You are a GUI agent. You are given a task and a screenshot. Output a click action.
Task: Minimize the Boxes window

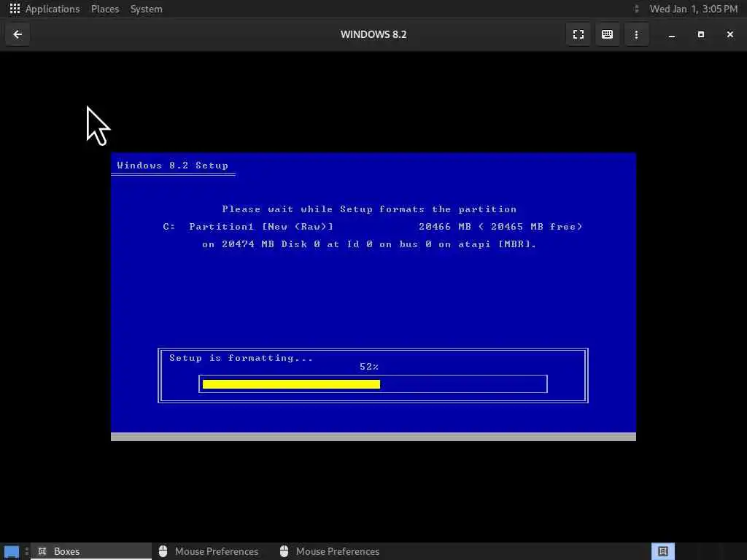[672, 35]
